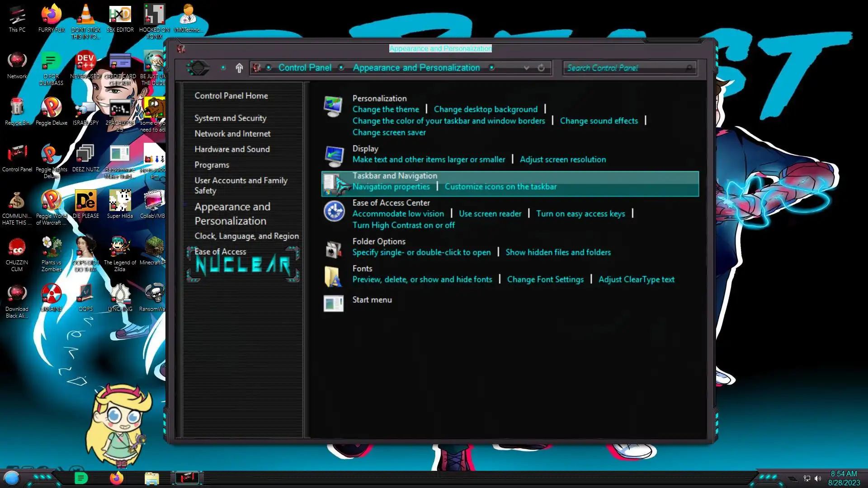Click the volume speaker tray icon

(x=818, y=479)
